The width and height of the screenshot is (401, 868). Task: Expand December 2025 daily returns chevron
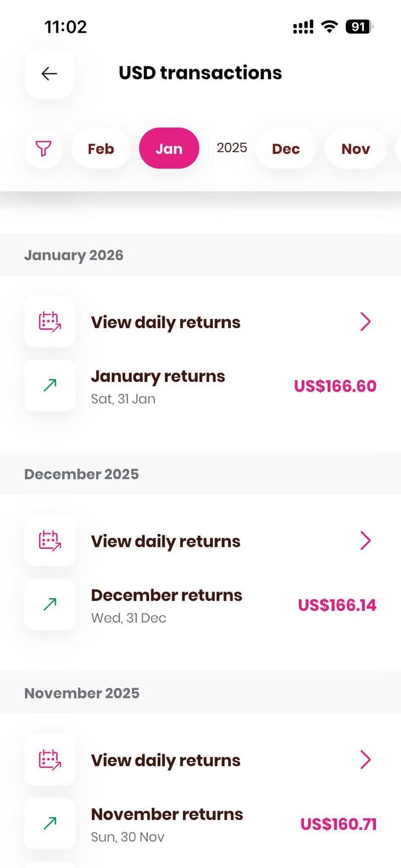(365, 541)
